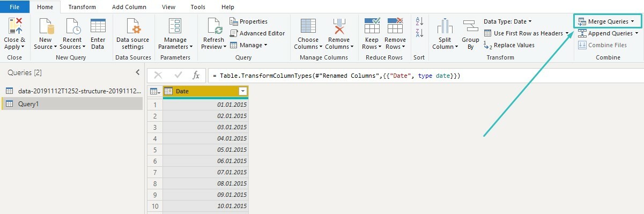Open the table corner menu dropdown
Screen dimensions: 644x214
point(154,92)
